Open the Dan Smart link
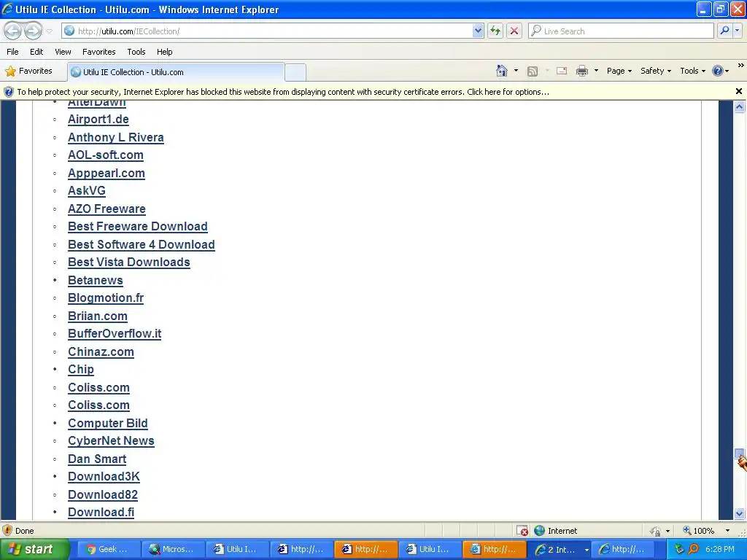This screenshot has height=560, width=747. coord(97,459)
